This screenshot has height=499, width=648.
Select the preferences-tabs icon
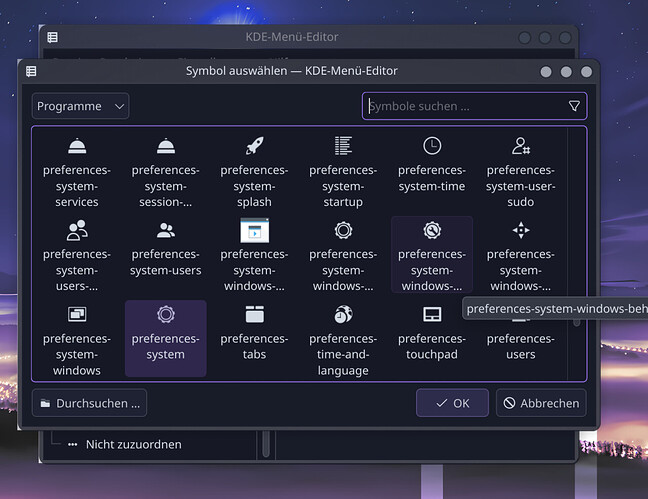(255, 315)
